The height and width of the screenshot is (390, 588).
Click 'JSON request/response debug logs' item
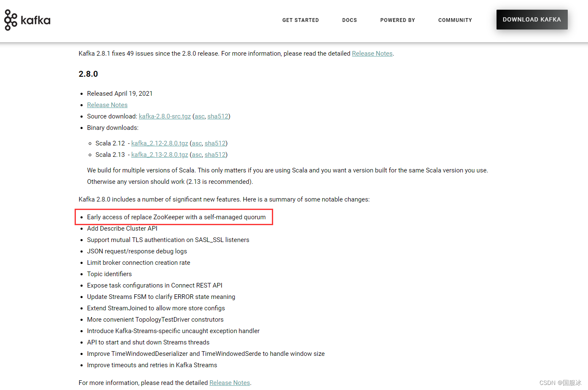pyautogui.click(x=137, y=251)
